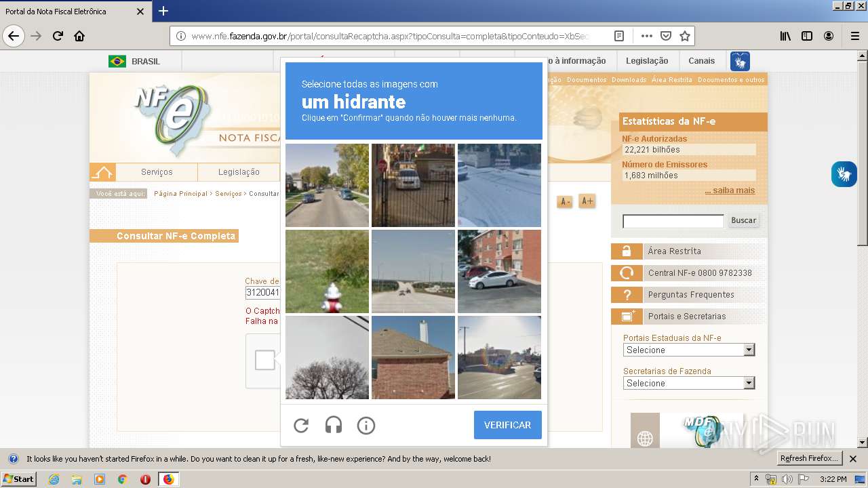Open Chrome from the taskbar

pyautogui.click(x=122, y=479)
